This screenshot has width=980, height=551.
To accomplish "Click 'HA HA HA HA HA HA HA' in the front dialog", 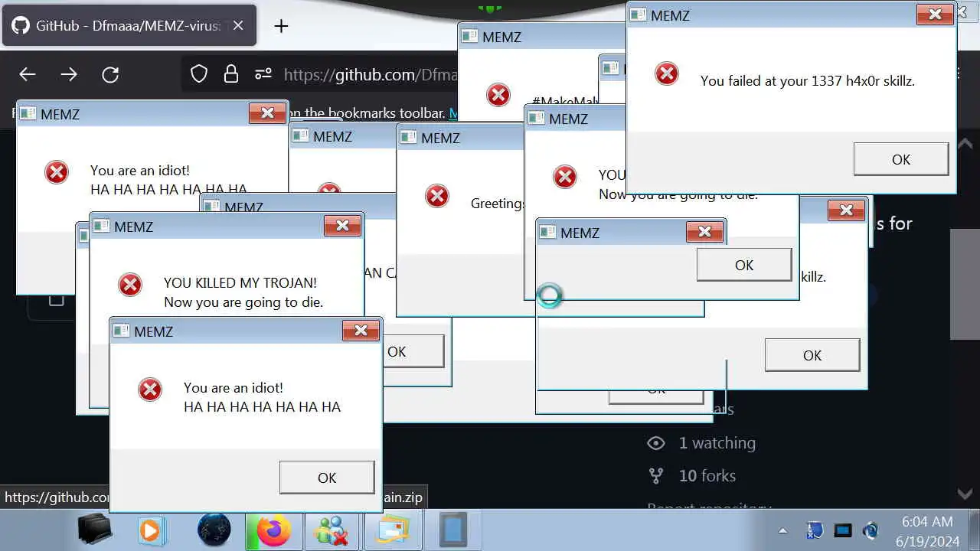I will point(262,407).
